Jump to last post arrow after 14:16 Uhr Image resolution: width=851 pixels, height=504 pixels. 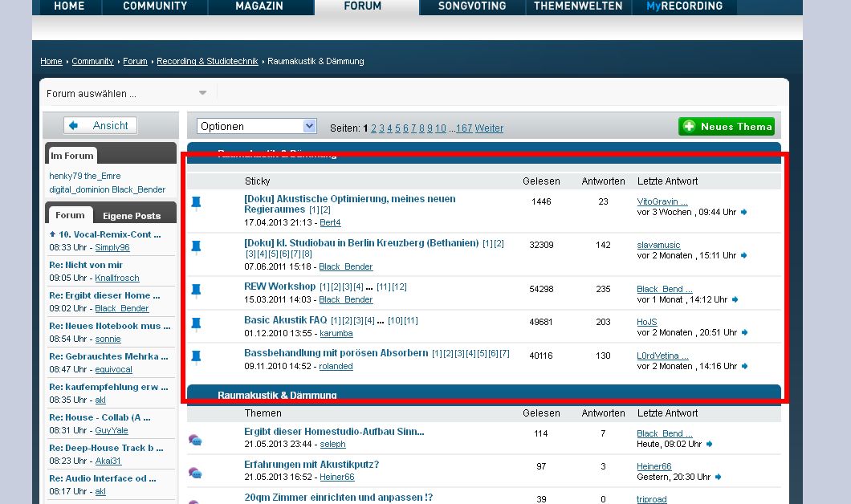pyautogui.click(x=745, y=366)
